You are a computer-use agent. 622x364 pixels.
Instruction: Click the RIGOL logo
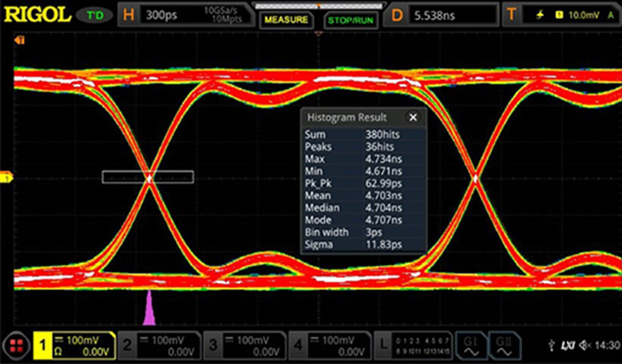pos(37,14)
